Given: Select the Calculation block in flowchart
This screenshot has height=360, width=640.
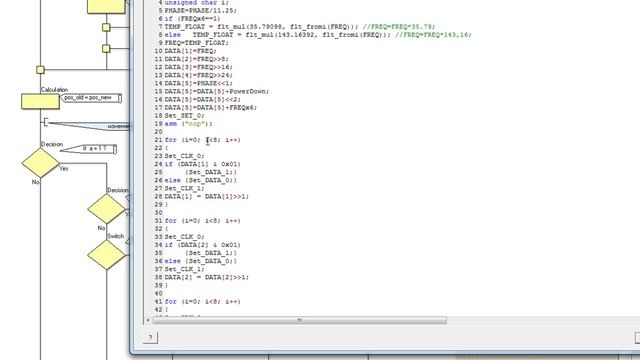Looking at the screenshot, I should tap(40, 102).
